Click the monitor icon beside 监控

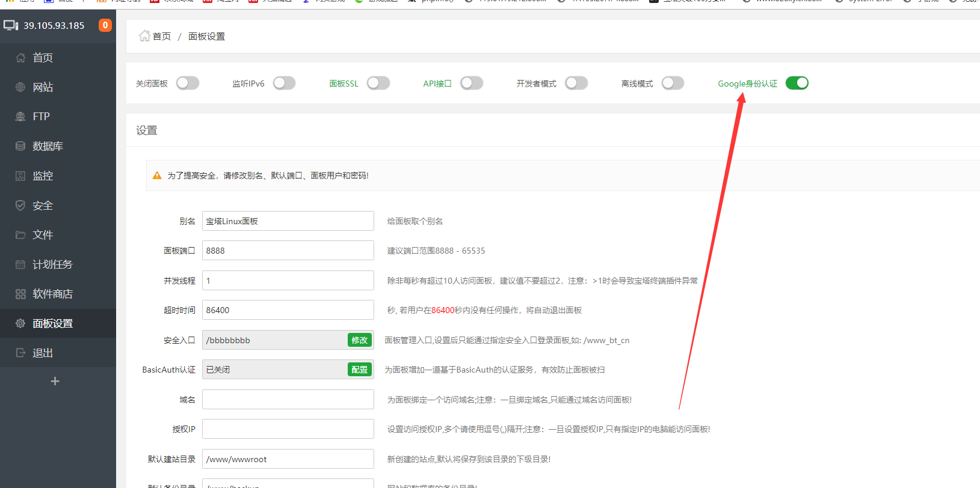point(20,175)
